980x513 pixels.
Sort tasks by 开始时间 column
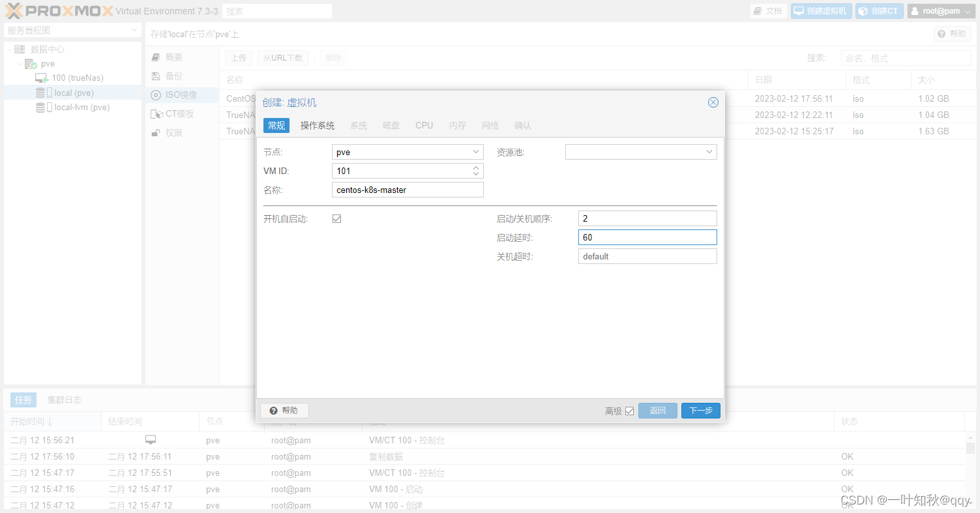point(52,422)
